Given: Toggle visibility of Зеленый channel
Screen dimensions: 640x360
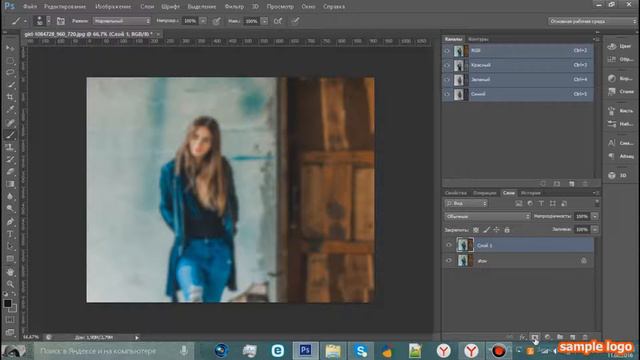Looking at the screenshot, I should pos(447,80).
